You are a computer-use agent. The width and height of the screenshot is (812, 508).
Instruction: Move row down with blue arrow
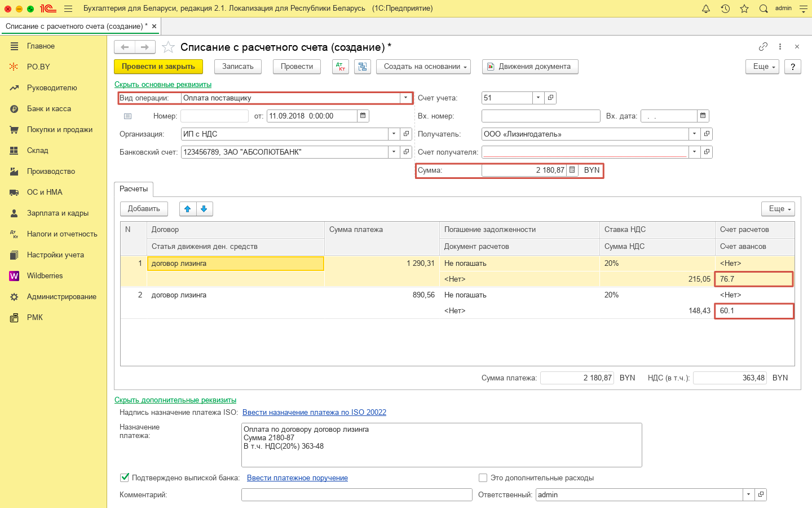click(204, 209)
